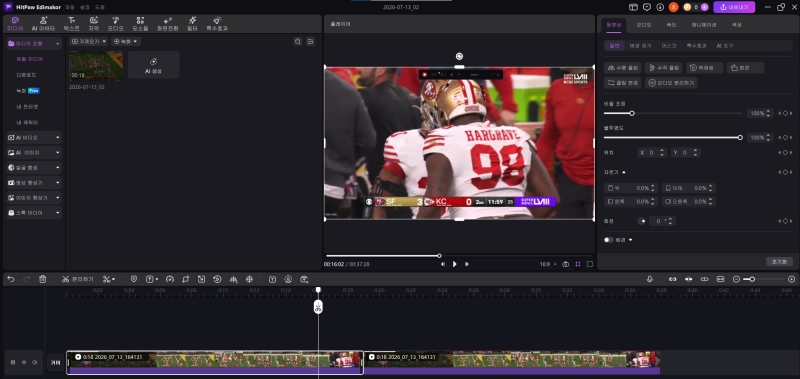Play the preview video

pyautogui.click(x=454, y=264)
